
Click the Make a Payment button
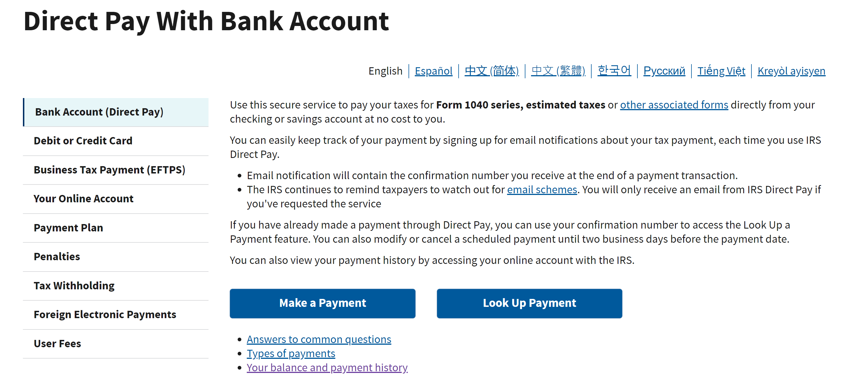(x=323, y=302)
